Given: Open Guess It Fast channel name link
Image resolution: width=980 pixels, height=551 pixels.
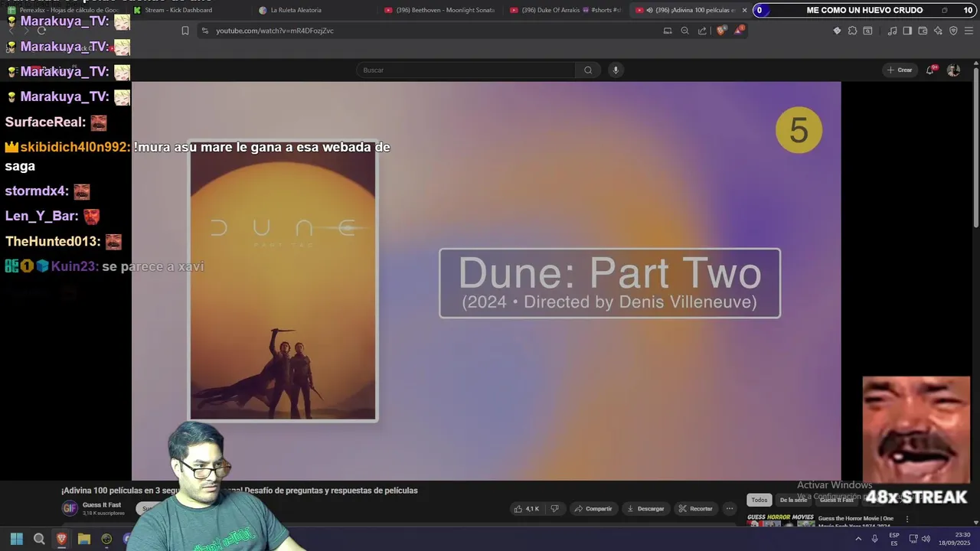Looking at the screenshot, I should 102,505.
